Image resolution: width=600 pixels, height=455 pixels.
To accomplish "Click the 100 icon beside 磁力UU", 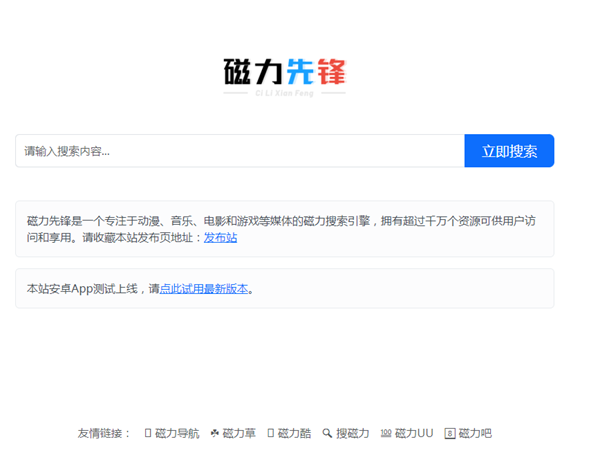I will (x=386, y=433).
